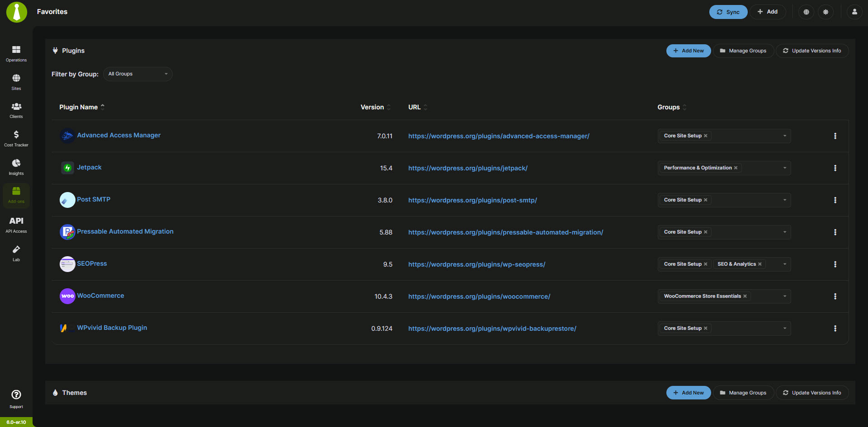The image size is (868, 427).
Task: Open Cost Tracker from sidebar
Action: coord(16,139)
